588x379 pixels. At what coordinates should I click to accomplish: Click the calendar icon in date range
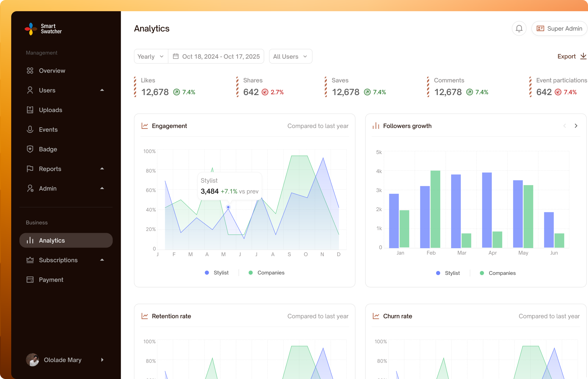click(x=175, y=56)
